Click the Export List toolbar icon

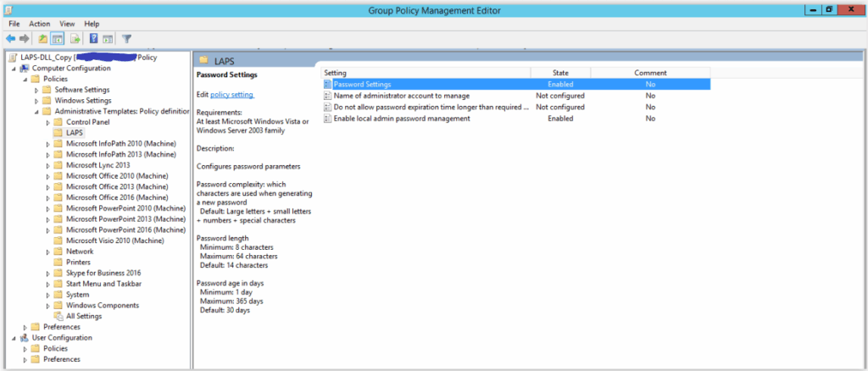click(75, 39)
